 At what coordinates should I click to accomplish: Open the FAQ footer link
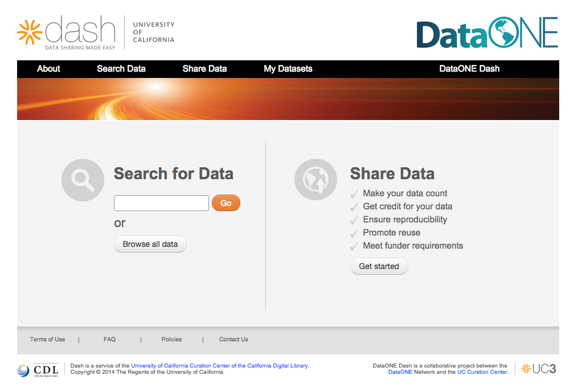coord(109,339)
